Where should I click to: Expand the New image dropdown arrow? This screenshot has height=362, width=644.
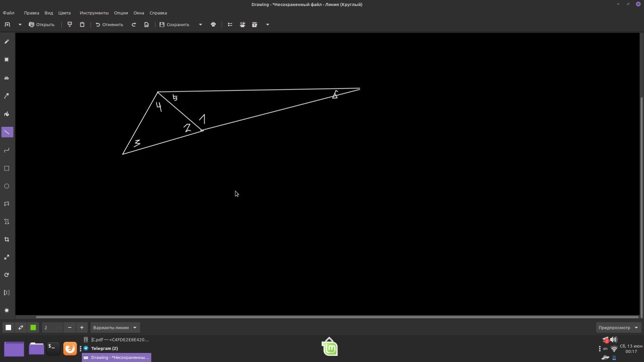pyautogui.click(x=20, y=24)
